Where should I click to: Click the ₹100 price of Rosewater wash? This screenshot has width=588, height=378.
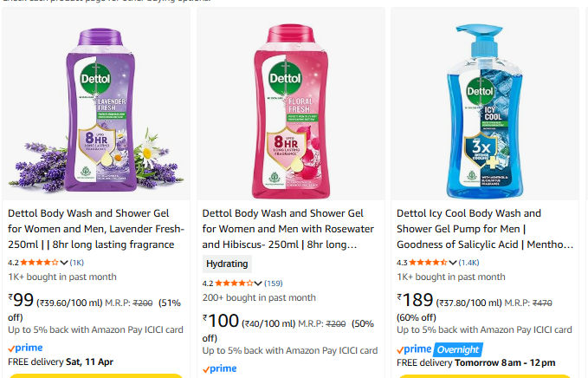click(221, 322)
